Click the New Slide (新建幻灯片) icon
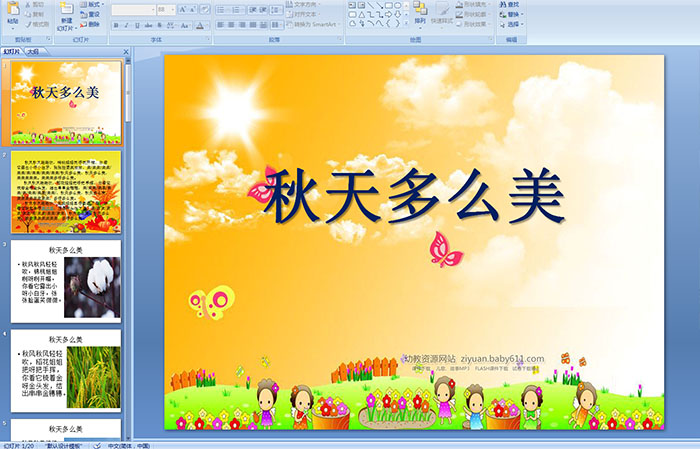This screenshot has width=700, height=449. pos(67,10)
